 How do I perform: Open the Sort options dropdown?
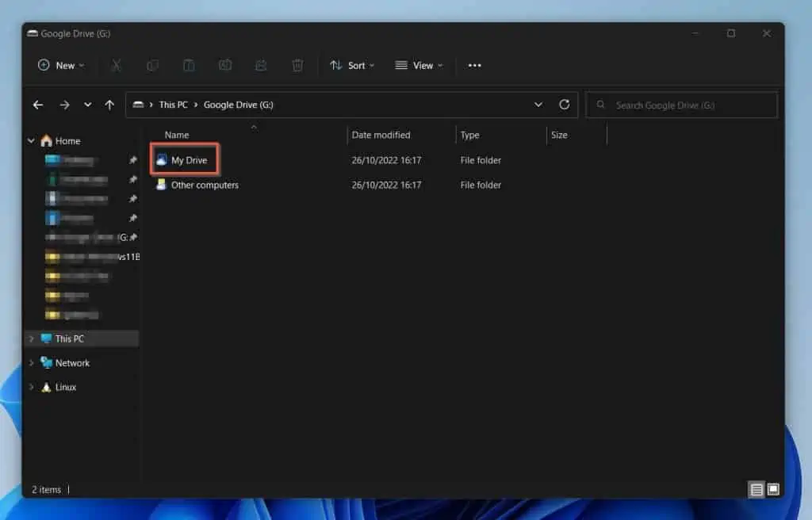click(x=352, y=65)
